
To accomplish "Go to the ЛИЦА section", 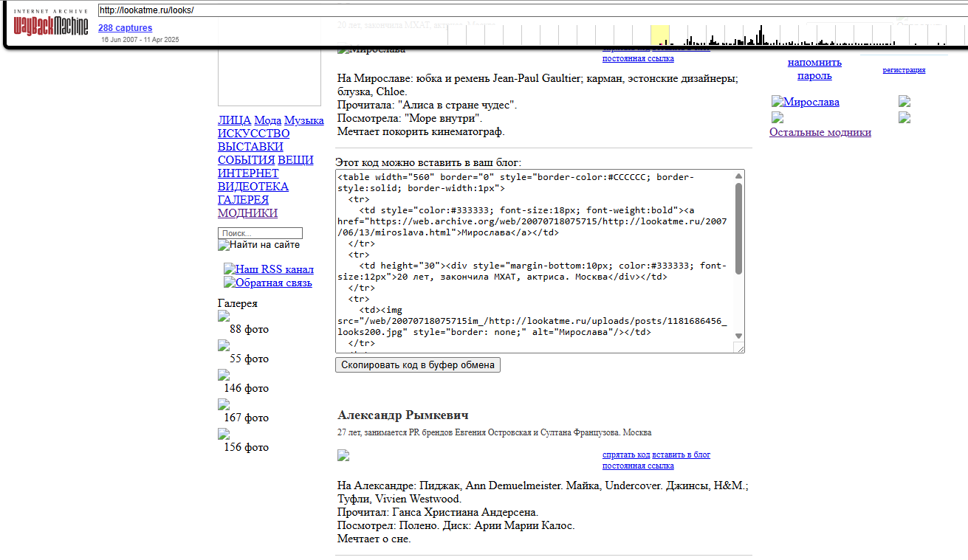I will [x=234, y=120].
